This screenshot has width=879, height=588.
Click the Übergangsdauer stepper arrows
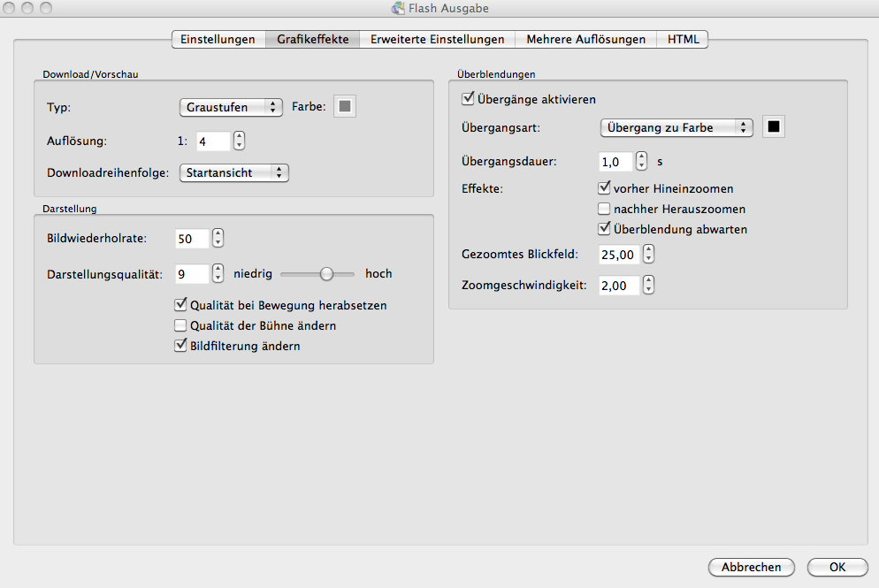[x=642, y=162]
